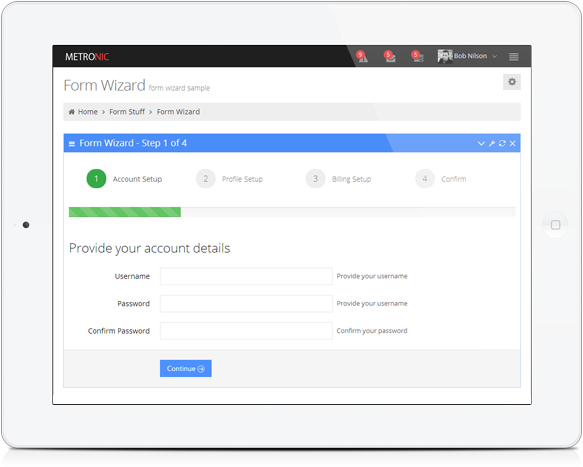583x467 pixels.
Task: Select step 4 Confirm
Action: 441,179
